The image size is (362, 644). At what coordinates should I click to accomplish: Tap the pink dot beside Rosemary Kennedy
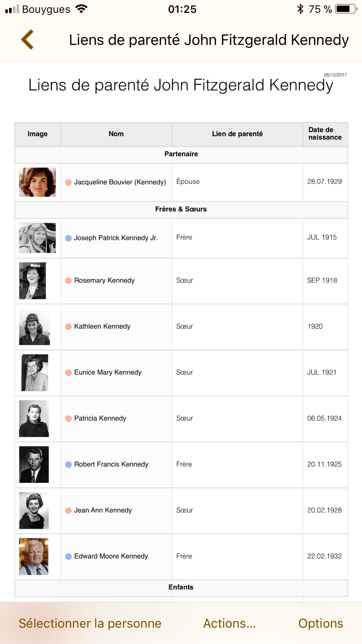click(68, 281)
